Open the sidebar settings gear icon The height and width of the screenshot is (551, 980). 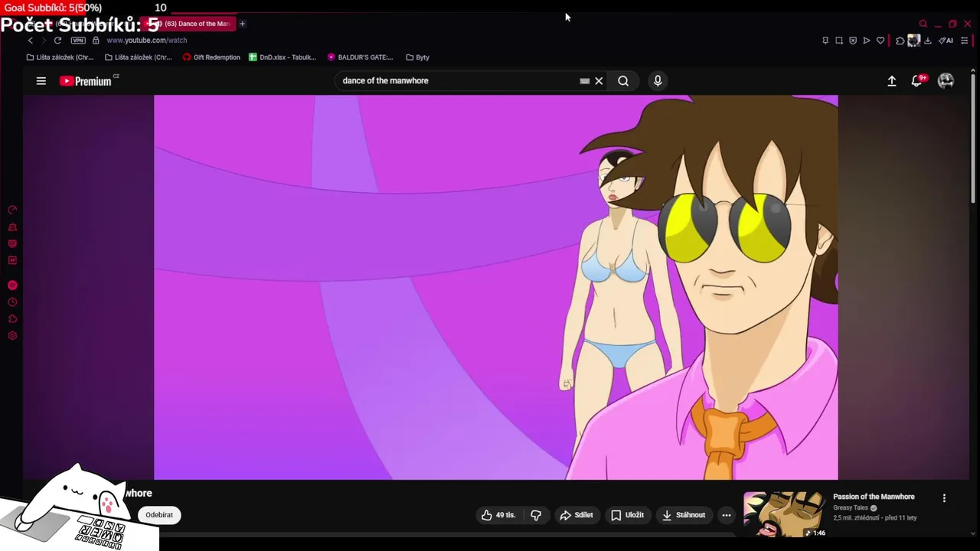click(12, 336)
